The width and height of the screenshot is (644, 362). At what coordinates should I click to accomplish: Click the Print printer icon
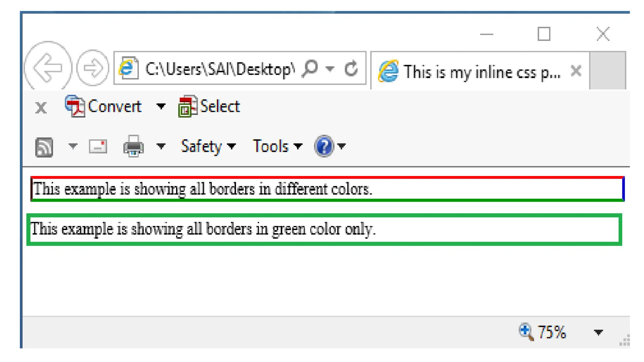pos(134,146)
